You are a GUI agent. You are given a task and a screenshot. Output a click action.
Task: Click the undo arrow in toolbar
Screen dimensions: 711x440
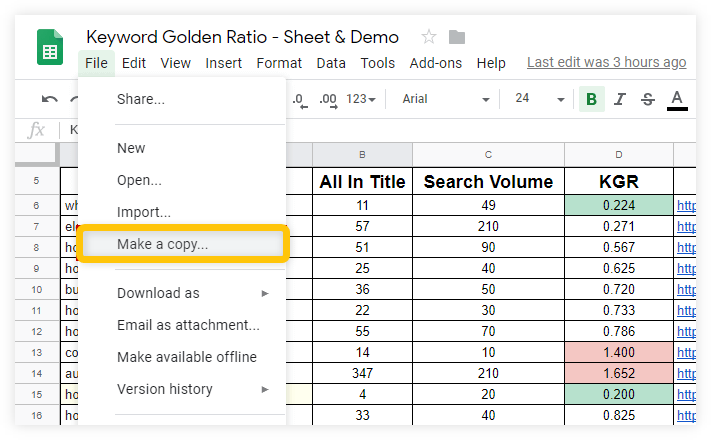(x=49, y=99)
